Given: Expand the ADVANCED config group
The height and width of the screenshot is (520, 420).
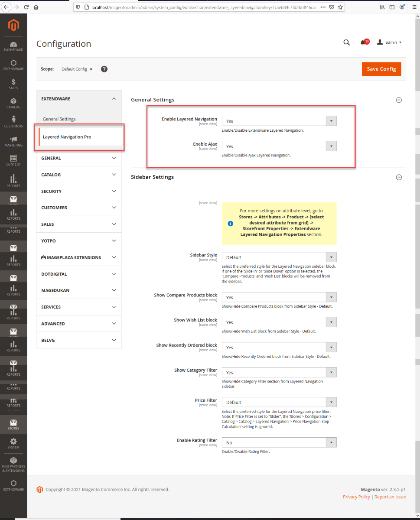Looking at the screenshot, I should tap(79, 324).
